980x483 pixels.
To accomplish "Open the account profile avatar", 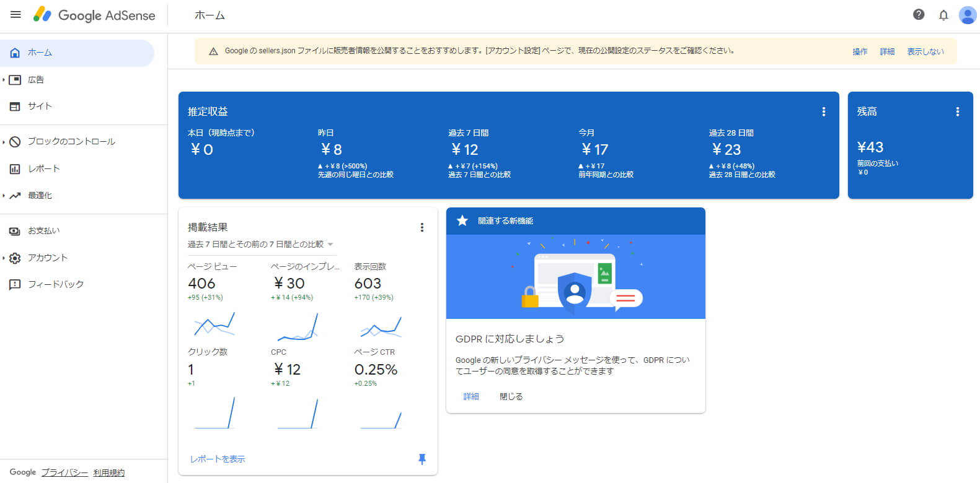I will tap(967, 15).
